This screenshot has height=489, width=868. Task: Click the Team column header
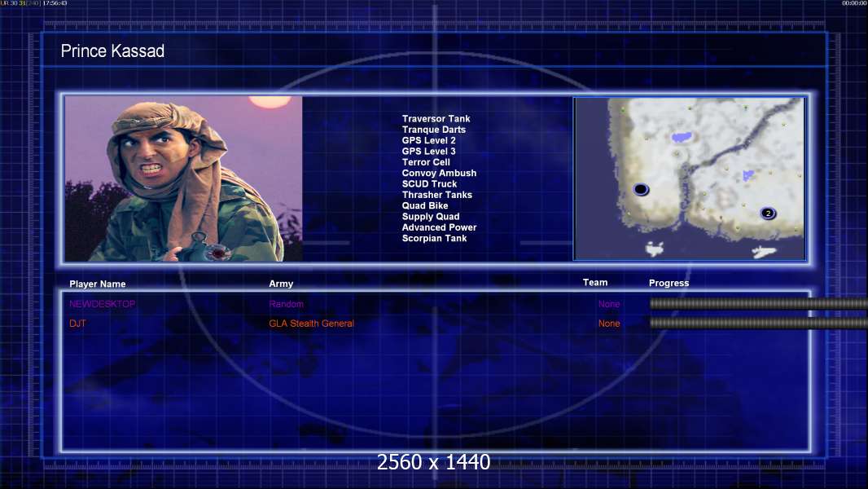tap(595, 283)
